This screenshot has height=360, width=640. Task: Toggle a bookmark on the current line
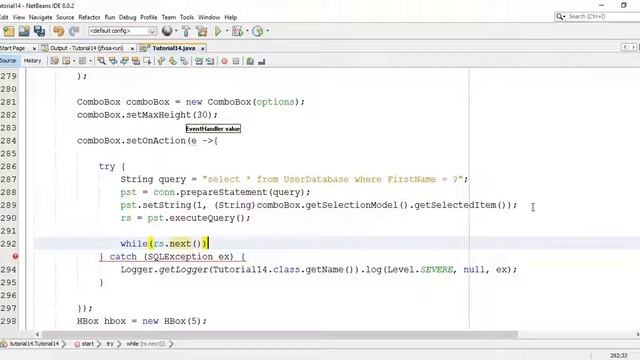click(184, 61)
